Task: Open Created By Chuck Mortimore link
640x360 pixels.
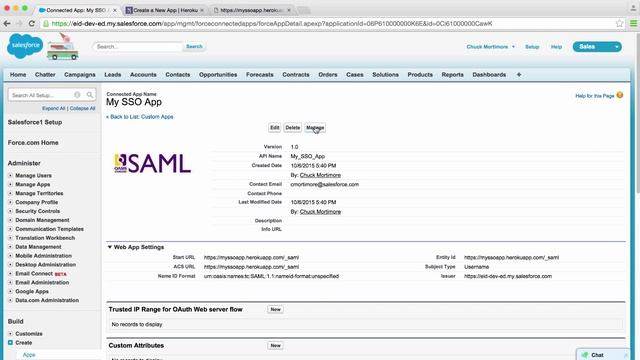Action: click(320, 175)
